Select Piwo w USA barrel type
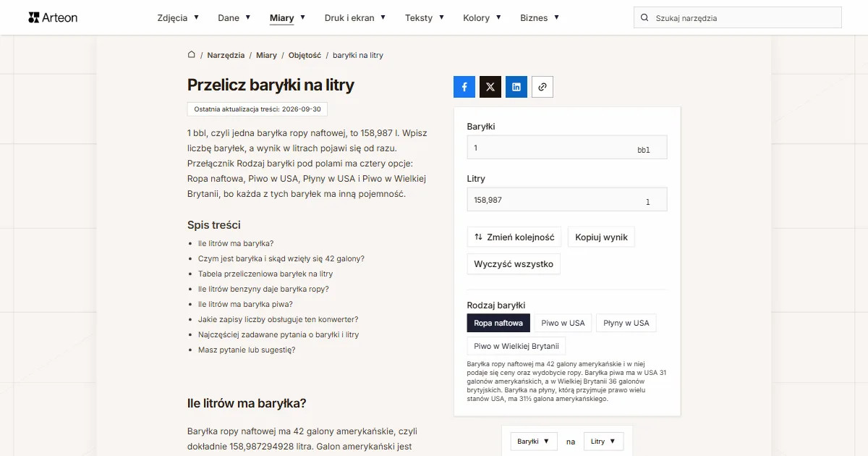 (x=563, y=323)
